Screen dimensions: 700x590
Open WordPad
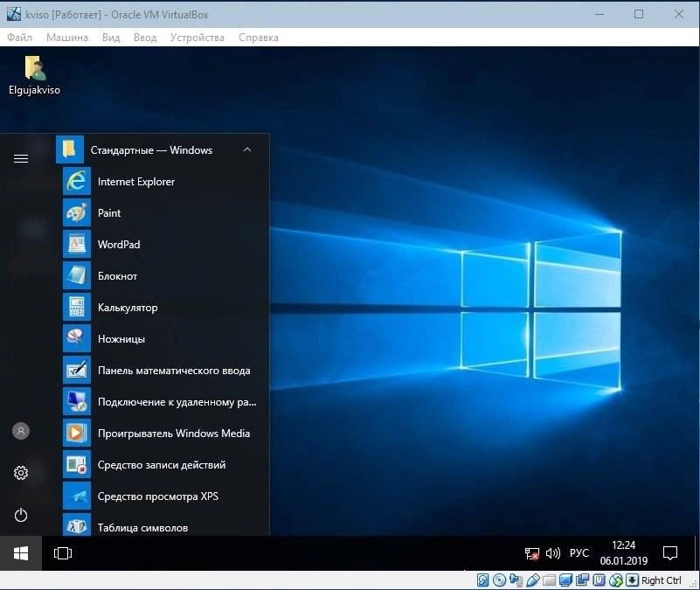(x=163, y=245)
